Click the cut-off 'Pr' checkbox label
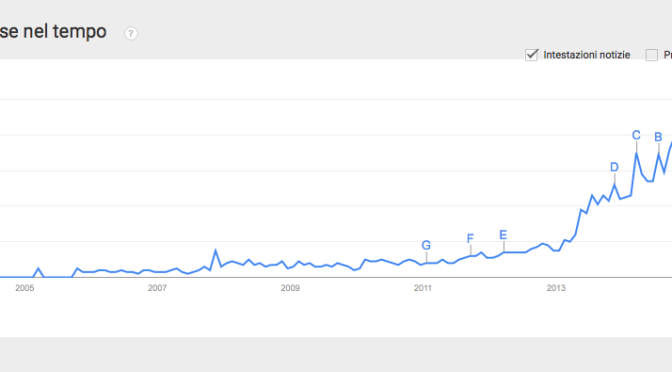This screenshot has height=372, width=672. (x=668, y=55)
